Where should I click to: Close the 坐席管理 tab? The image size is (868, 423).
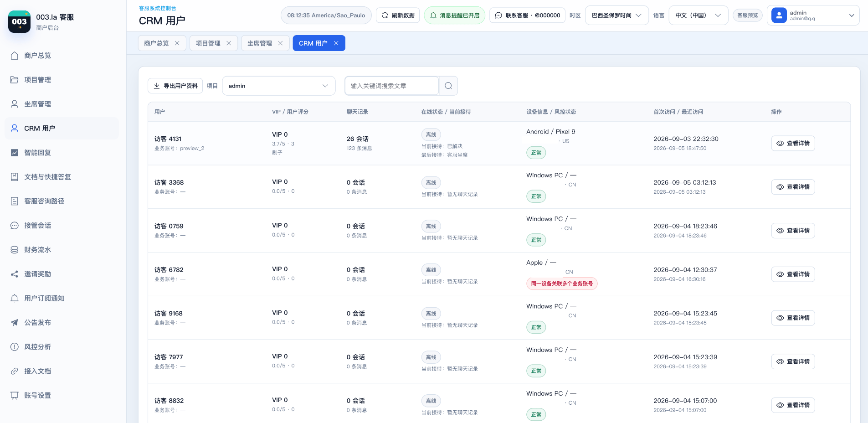[x=281, y=43]
